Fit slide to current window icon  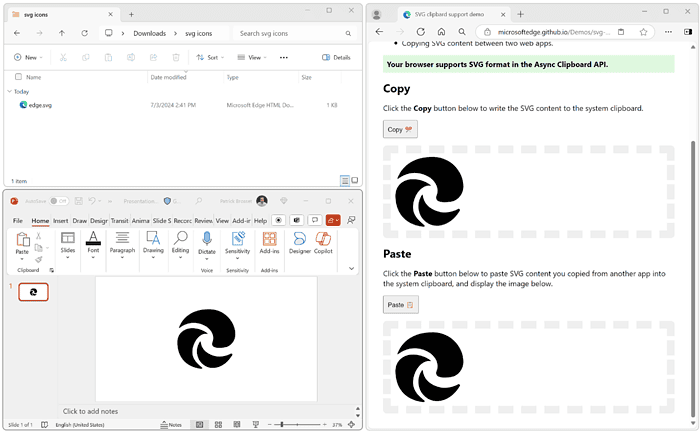click(x=352, y=424)
